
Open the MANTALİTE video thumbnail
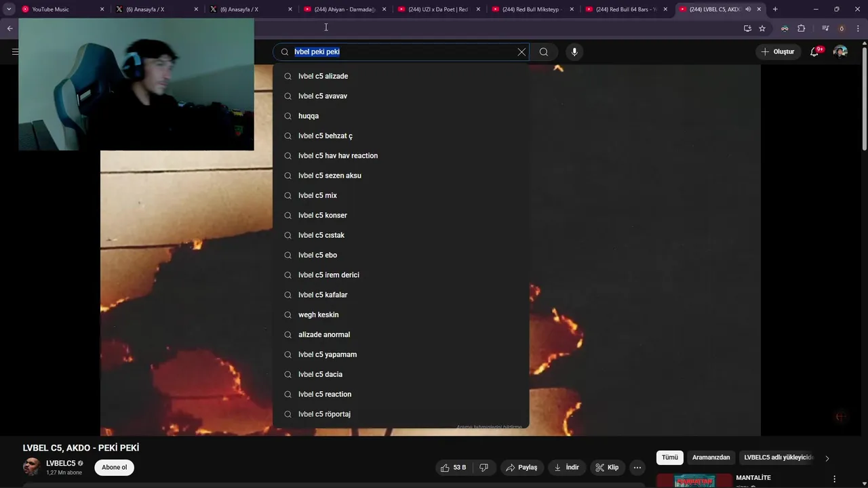click(694, 481)
